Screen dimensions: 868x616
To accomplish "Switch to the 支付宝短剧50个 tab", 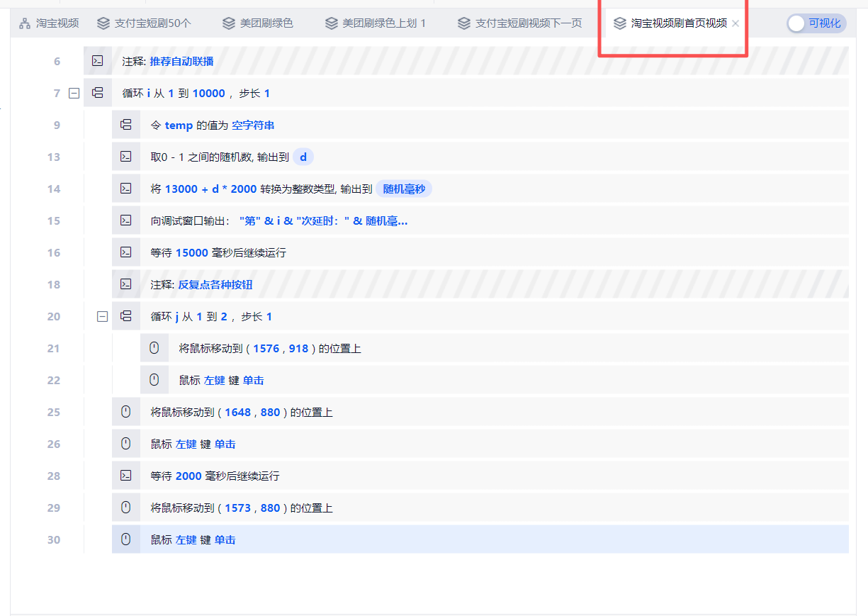I will [144, 23].
